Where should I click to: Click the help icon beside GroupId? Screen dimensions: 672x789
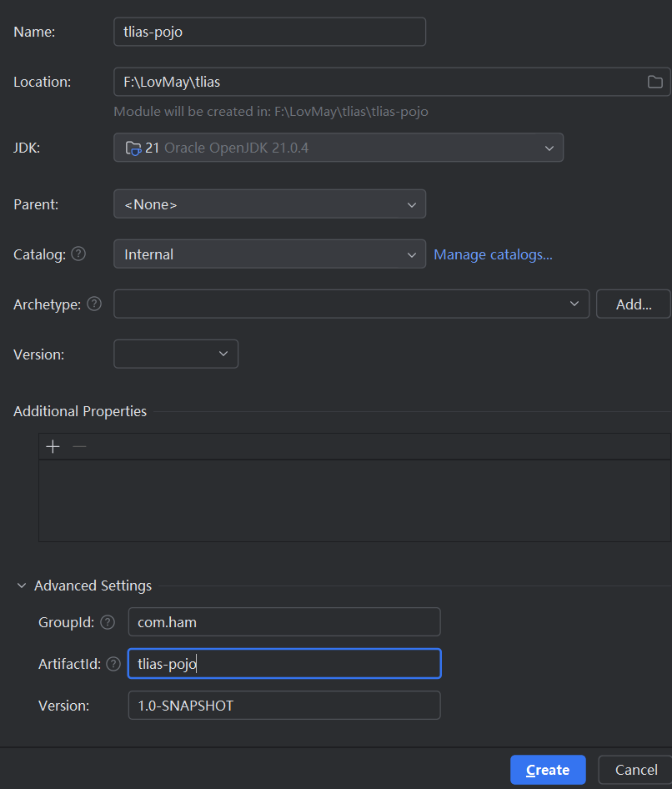[108, 622]
